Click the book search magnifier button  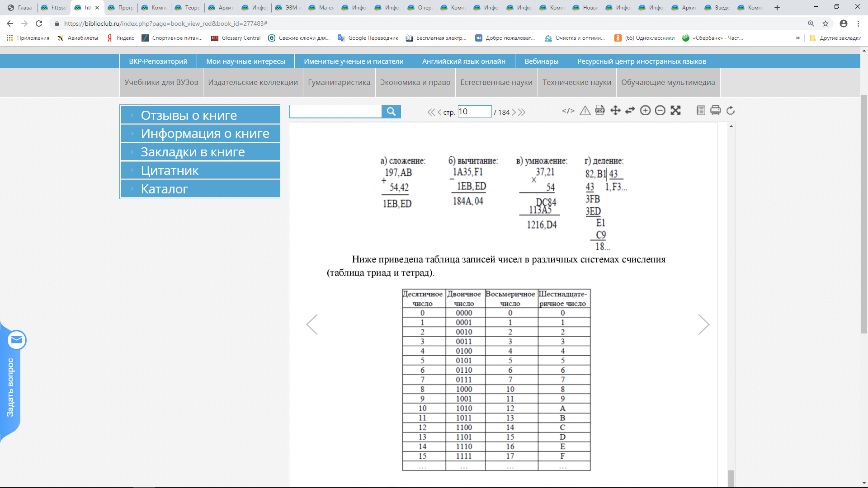pos(391,112)
